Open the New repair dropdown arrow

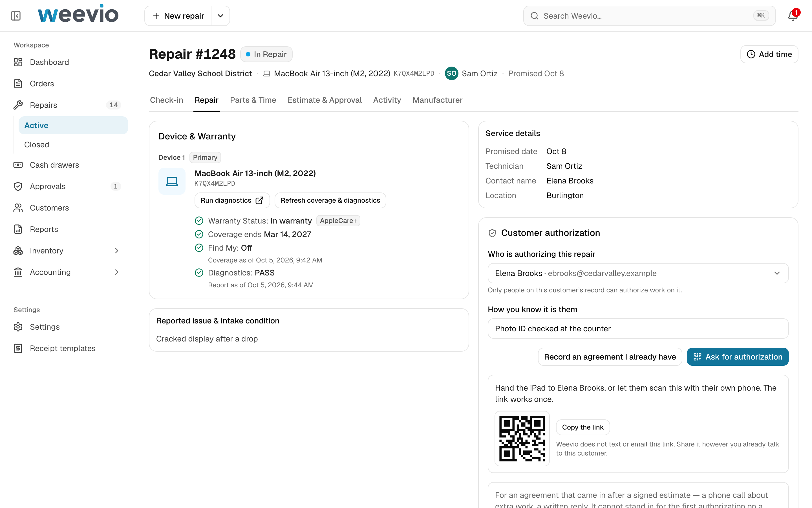click(x=220, y=16)
